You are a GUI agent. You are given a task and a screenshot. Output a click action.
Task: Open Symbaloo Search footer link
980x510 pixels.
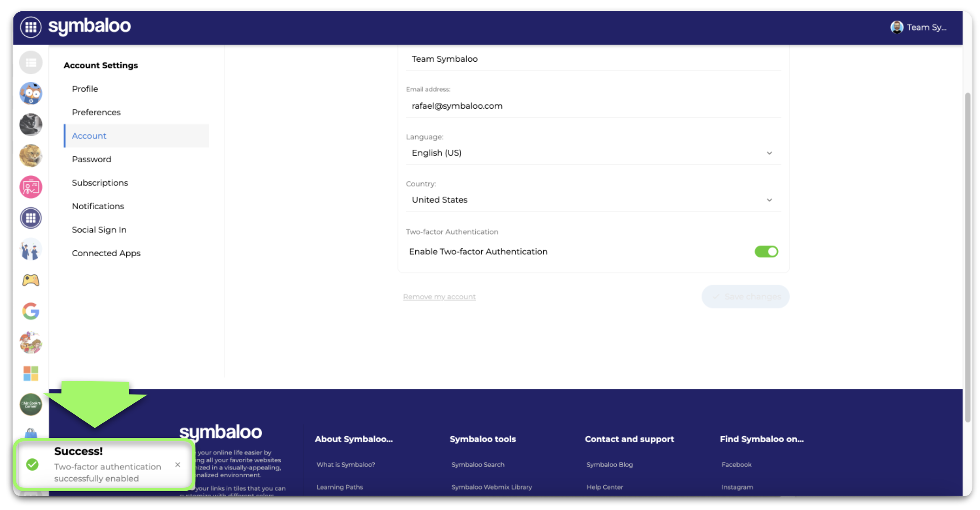click(x=478, y=465)
